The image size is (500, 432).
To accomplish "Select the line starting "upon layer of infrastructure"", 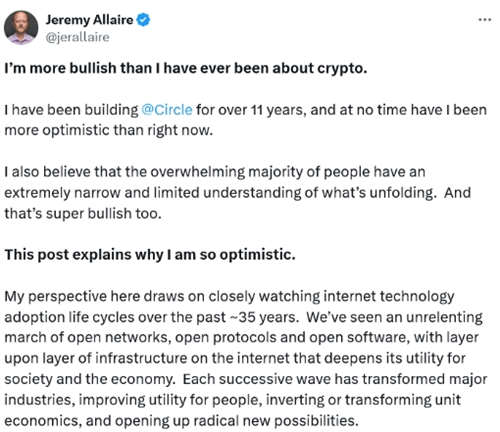I will [x=235, y=358].
